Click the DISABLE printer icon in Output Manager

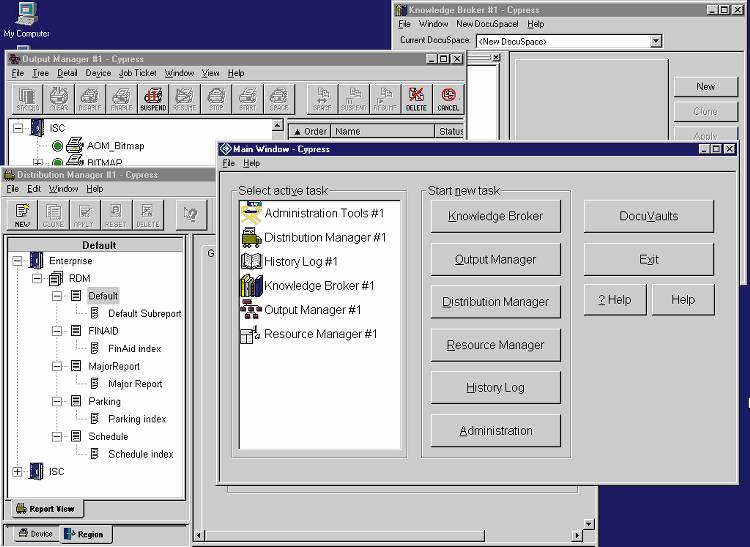[x=90, y=99]
